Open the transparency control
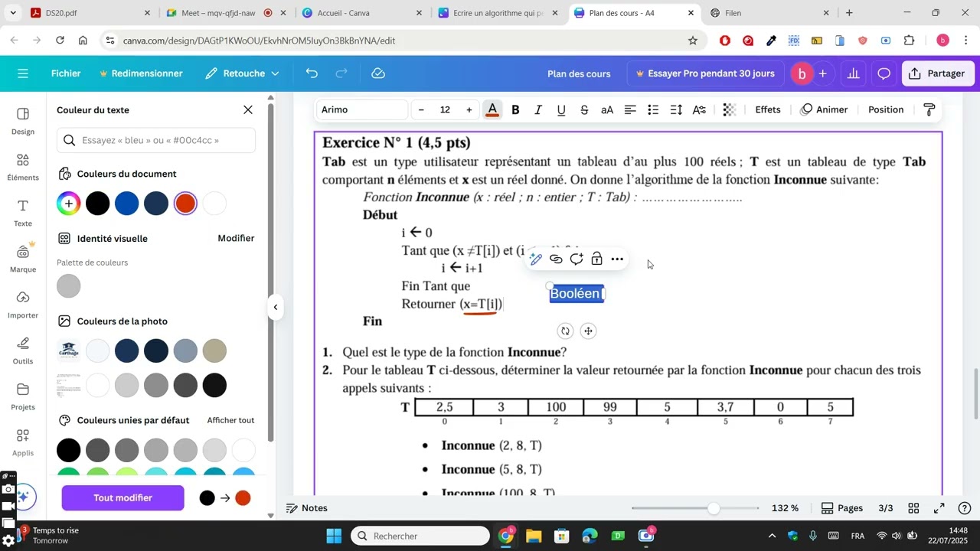 730,110
